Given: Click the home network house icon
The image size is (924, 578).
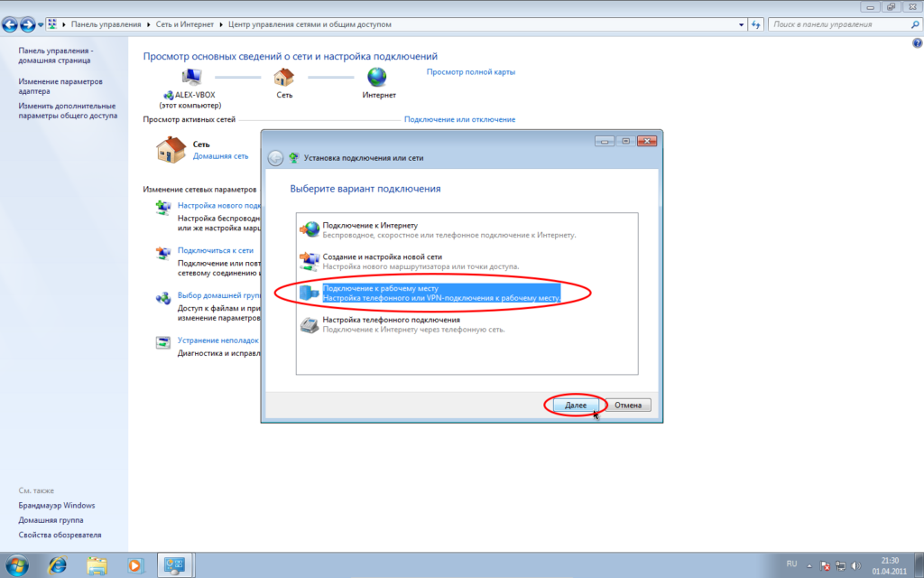Looking at the screenshot, I should tap(171, 149).
